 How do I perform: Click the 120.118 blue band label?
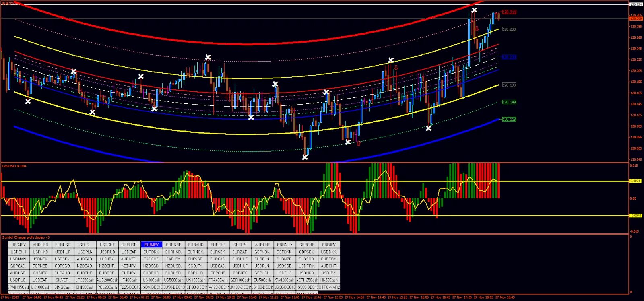509,119
